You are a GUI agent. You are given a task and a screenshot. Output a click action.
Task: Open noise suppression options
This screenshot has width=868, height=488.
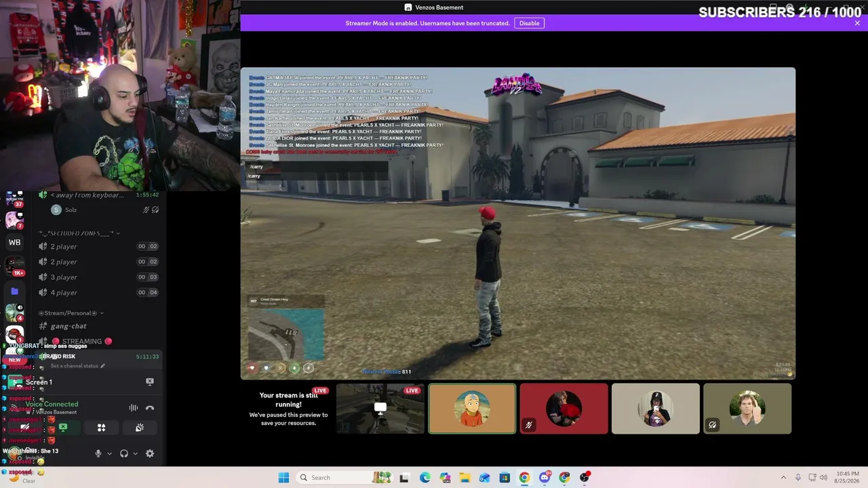click(x=134, y=408)
